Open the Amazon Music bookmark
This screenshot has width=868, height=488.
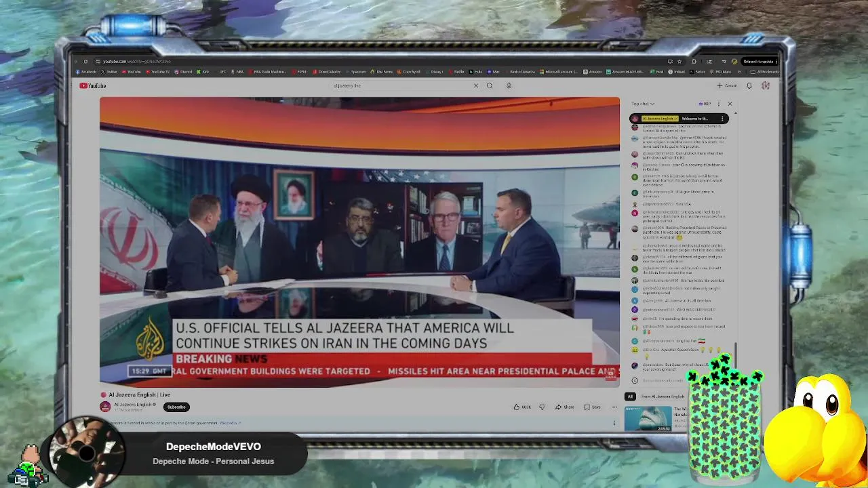coord(625,72)
